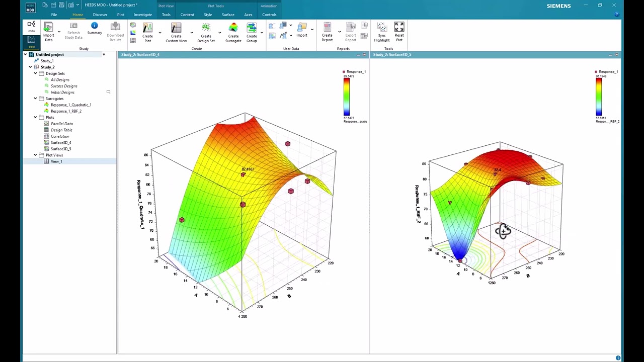Collapse the Design Sets folder
This screenshot has width=644, height=362.
point(35,73)
